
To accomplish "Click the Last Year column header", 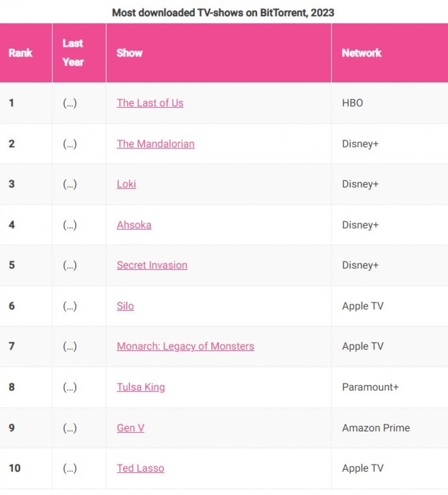I will 73,53.
